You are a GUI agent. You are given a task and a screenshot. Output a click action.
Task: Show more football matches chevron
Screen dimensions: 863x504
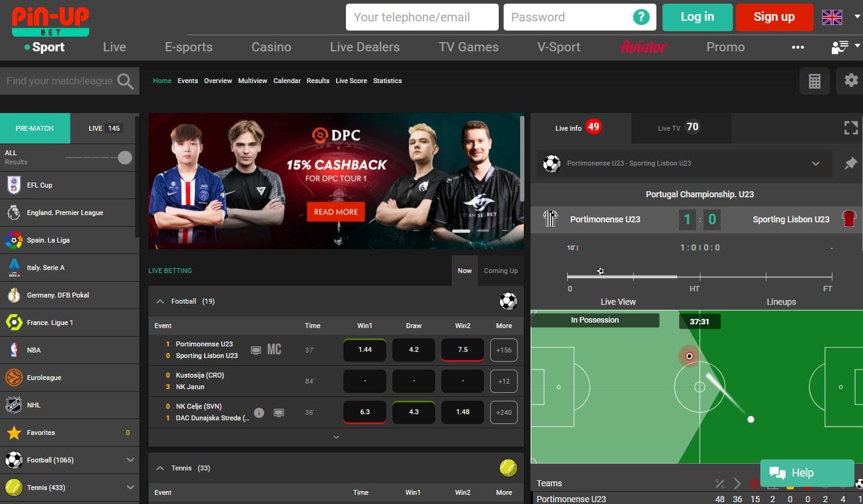click(x=336, y=437)
